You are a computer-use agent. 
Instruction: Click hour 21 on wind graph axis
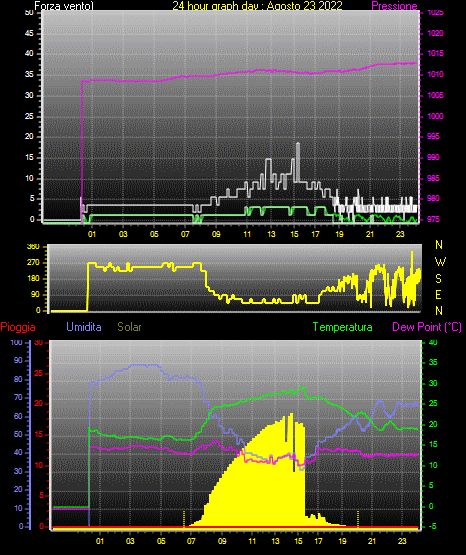pyautogui.click(x=370, y=234)
